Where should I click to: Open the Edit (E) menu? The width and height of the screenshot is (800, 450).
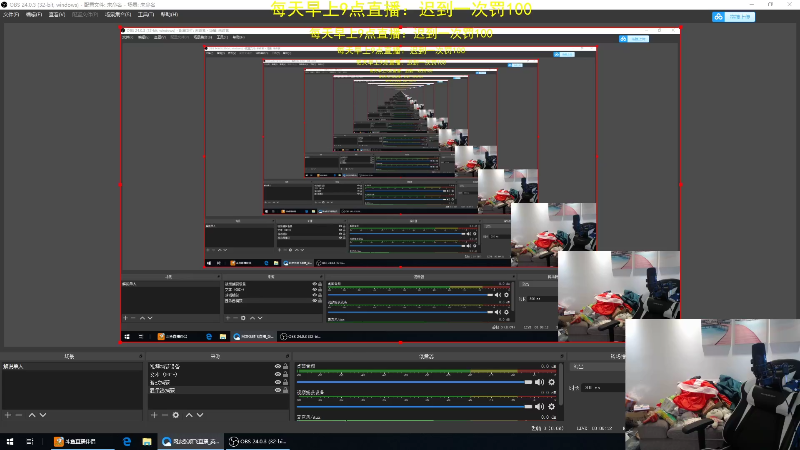[x=34, y=15]
